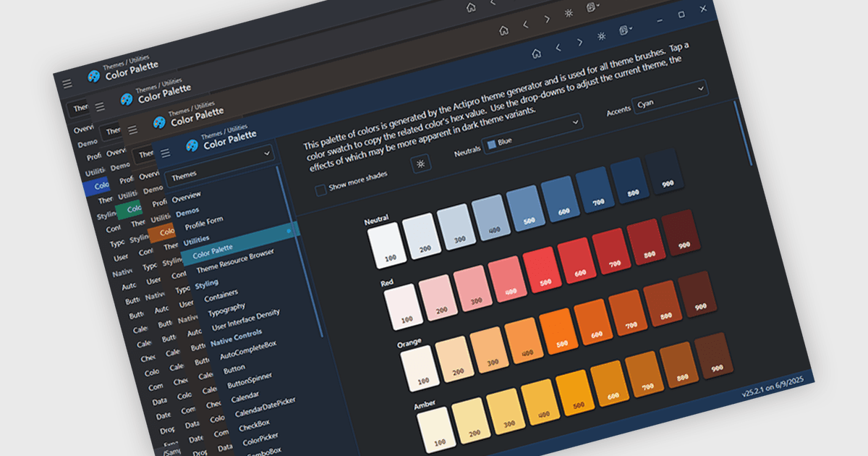Select Typography in front sidebar
Image resolution: width=868 pixels, height=456 pixels.
tap(226, 311)
